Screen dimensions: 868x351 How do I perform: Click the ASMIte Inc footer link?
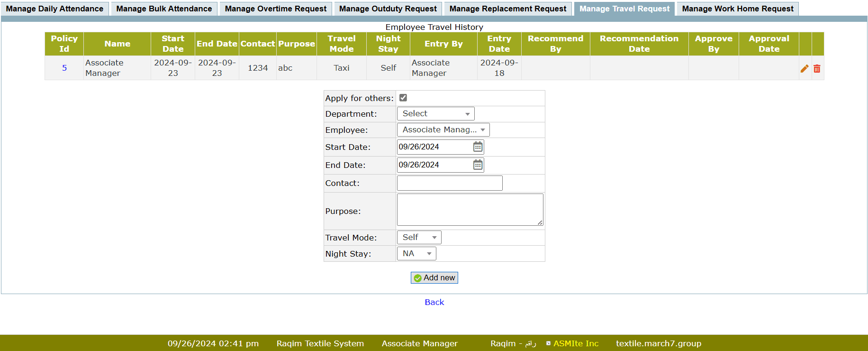[x=575, y=343]
